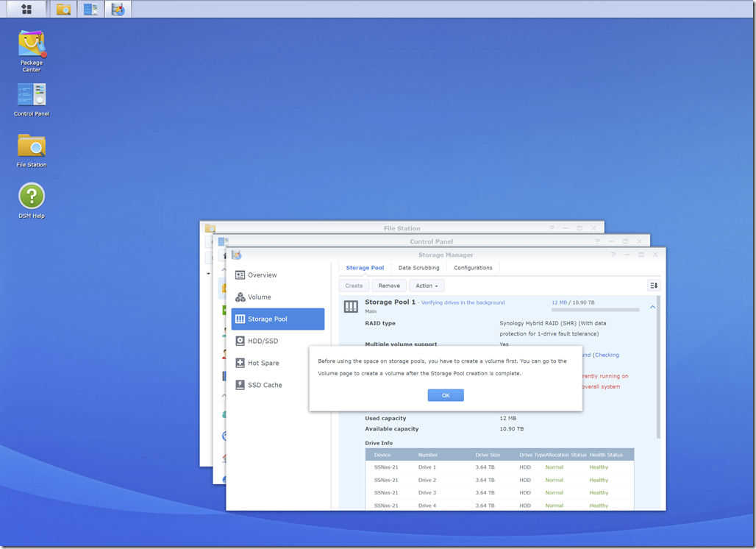Switch to Storage Manager in the taskbar
Screen dimensions: 756x549
pyautogui.click(x=118, y=9)
